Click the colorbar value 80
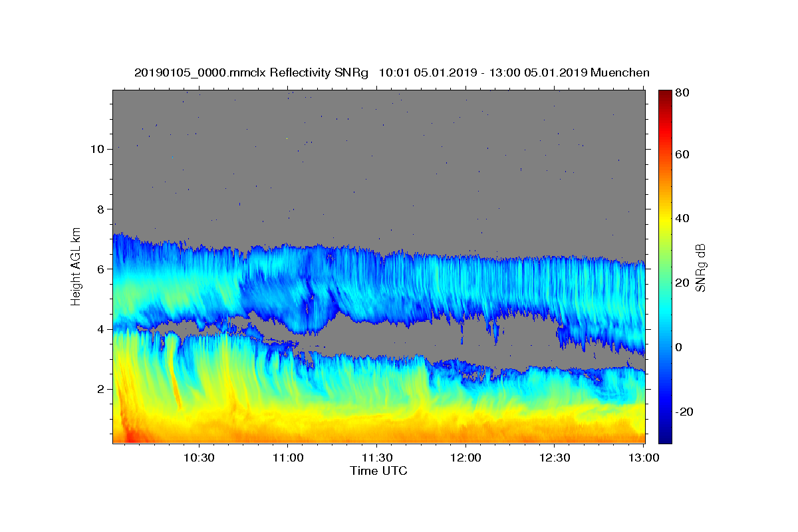 [x=684, y=93]
